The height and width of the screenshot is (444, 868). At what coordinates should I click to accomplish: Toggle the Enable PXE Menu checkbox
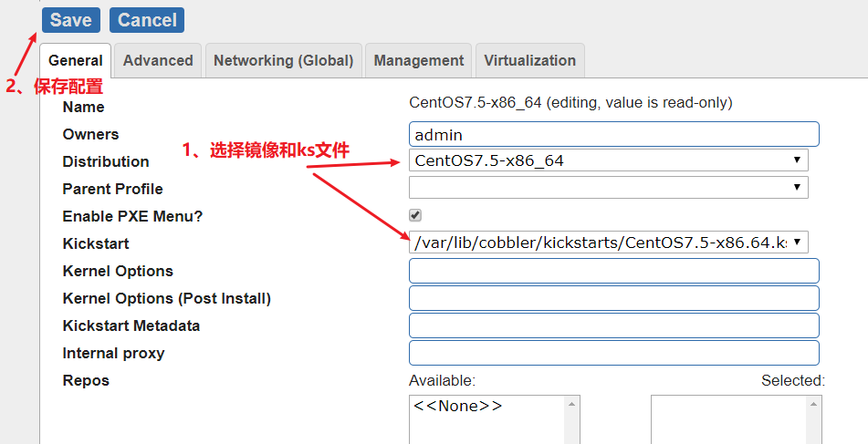(x=415, y=215)
